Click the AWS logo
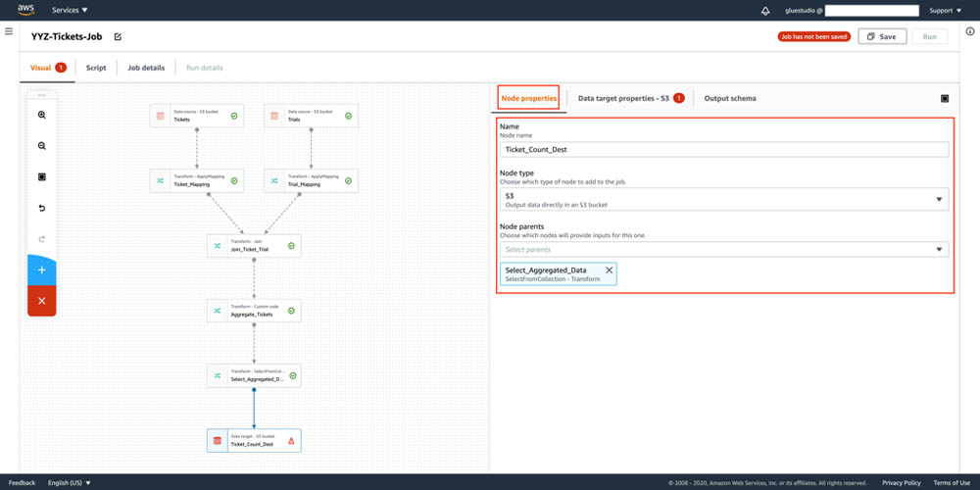 click(25, 10)
